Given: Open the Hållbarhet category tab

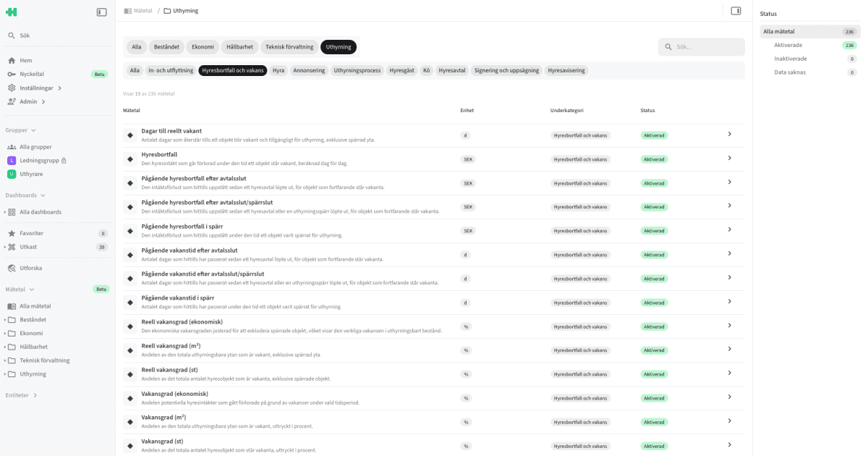Looking at the screenshot, I should tap(239, 46).
